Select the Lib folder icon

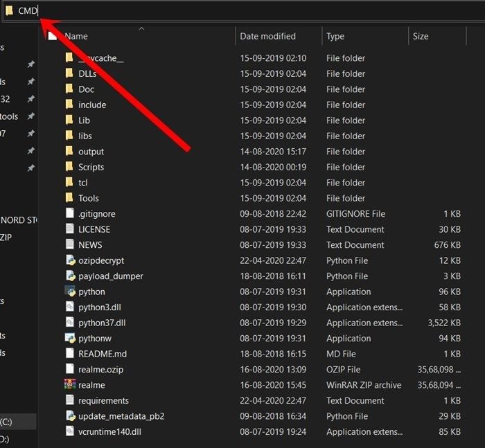(x=69, y=120)
